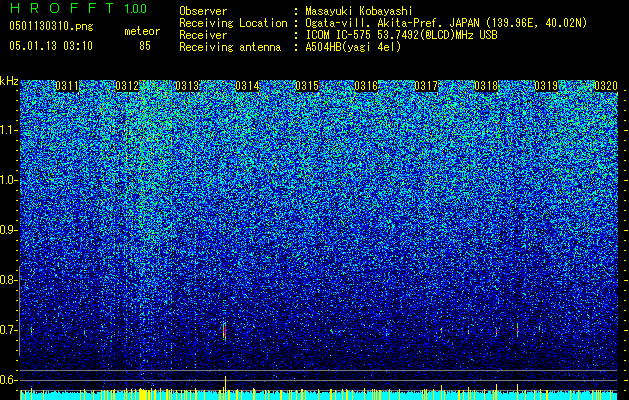The height and width of the screenshot is (400, 629).
Task: Click the 0.6 frequency axis label
Action: (9, 380)
